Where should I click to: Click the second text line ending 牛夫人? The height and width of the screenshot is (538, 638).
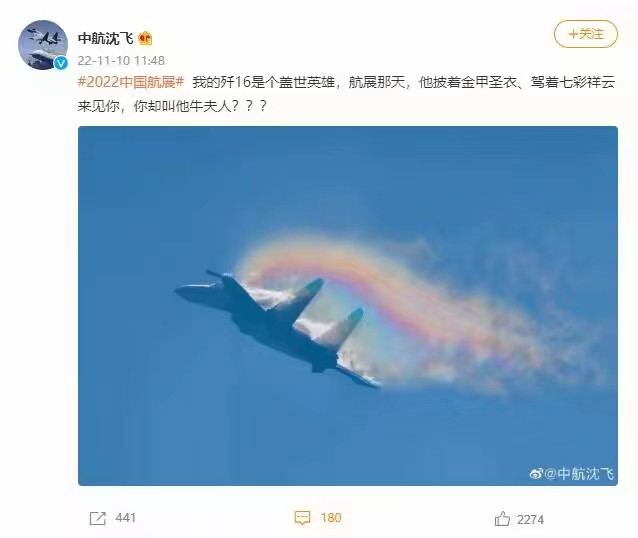coord(172,106)
